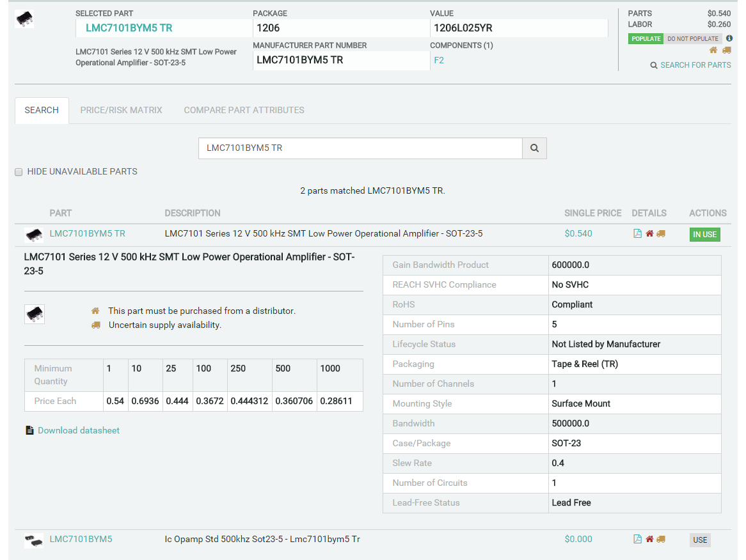Click the truck icon in LMC7101BYM5 TR row
The height and width of the screenshot is (560, 746).
661,234
